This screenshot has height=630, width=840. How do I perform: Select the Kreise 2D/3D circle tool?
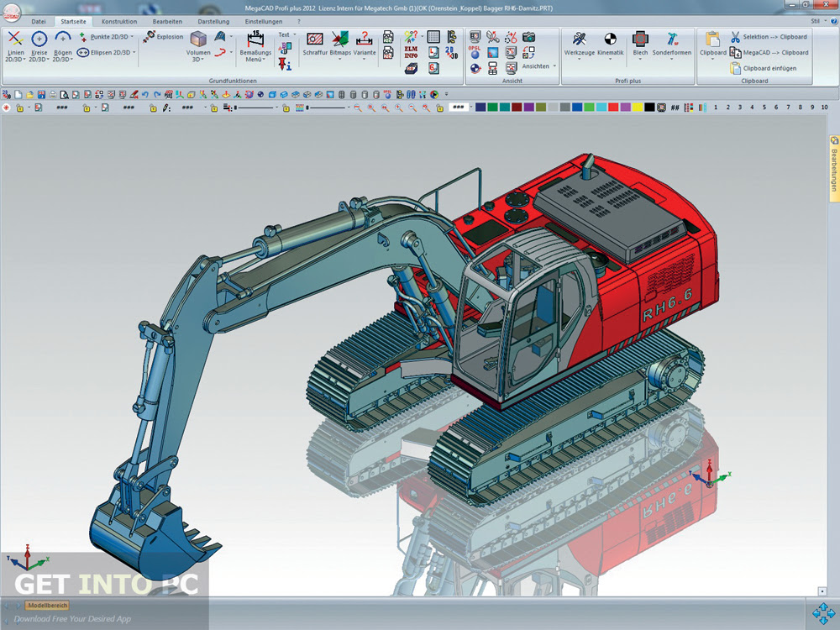pos(39,39)
